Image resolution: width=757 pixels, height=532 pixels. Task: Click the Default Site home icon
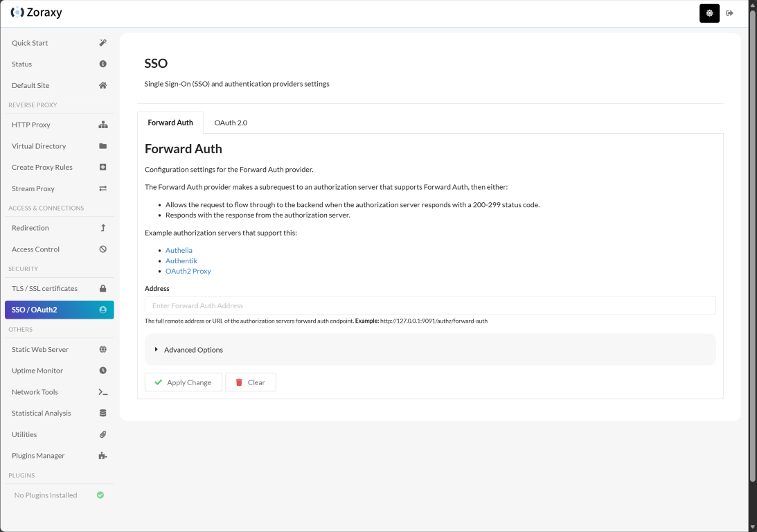pos(103,85)
